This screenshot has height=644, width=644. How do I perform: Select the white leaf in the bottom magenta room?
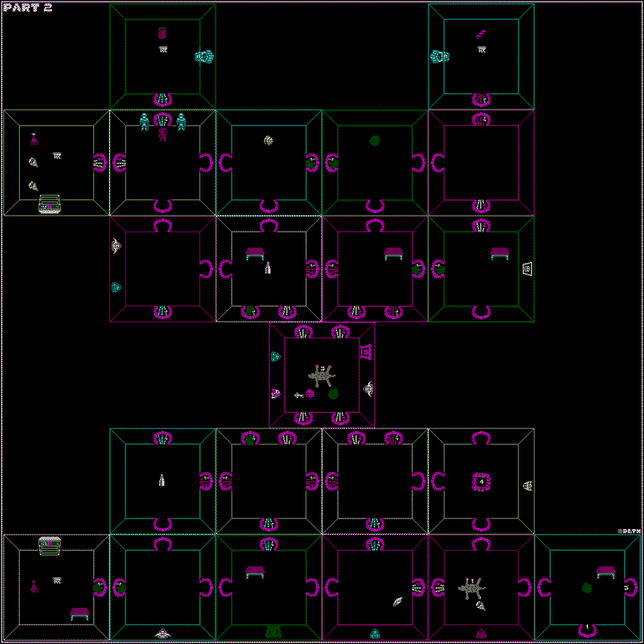point(398,602)
